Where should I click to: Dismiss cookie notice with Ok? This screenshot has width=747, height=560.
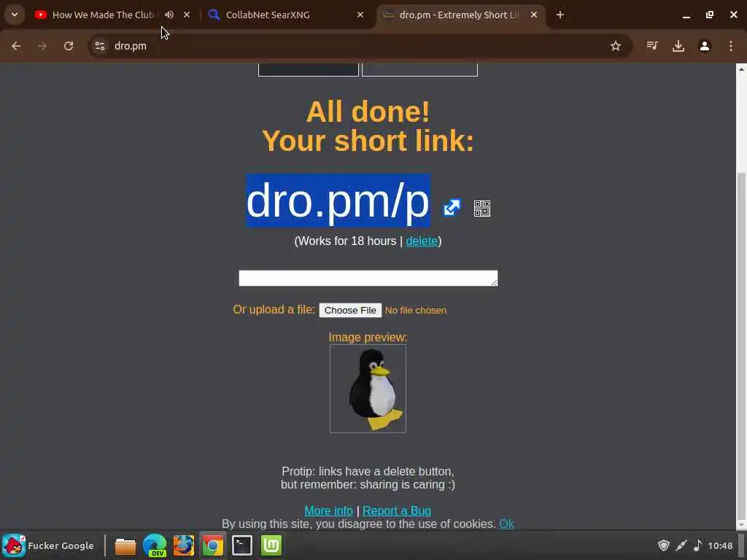point(506,524)
